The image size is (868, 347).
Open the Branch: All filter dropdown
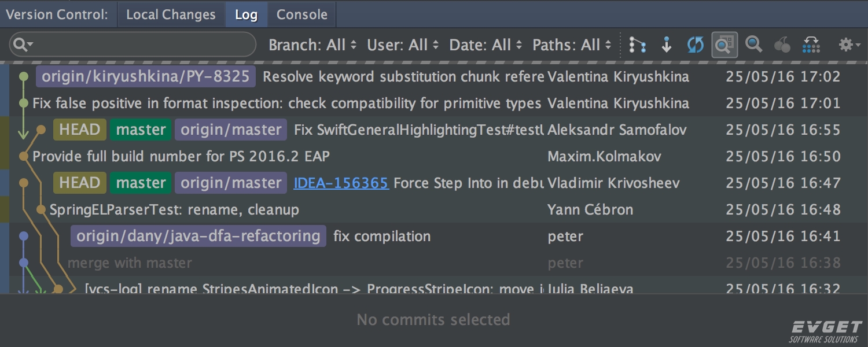[312, 45]
